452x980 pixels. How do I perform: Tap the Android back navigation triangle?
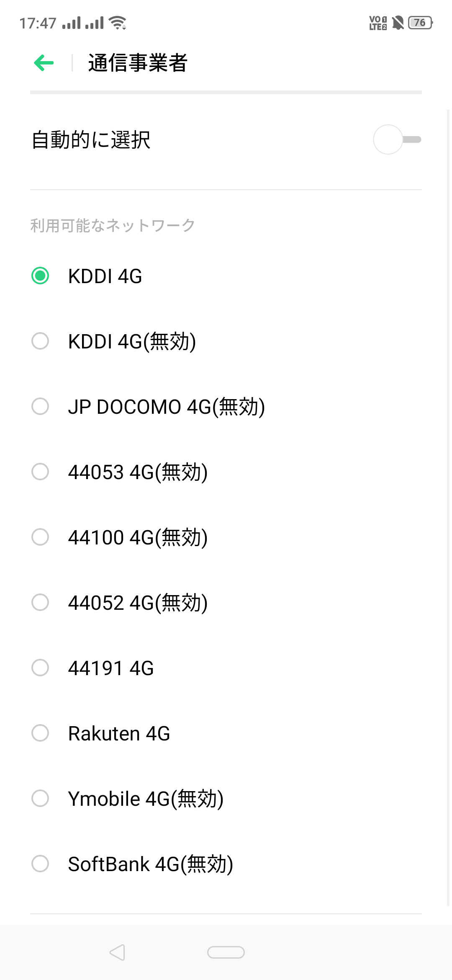click(x=117, y=952)
